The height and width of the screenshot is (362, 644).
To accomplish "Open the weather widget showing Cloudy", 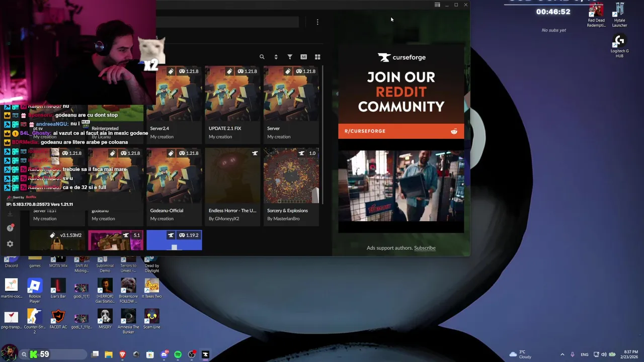I will (520, 354).
